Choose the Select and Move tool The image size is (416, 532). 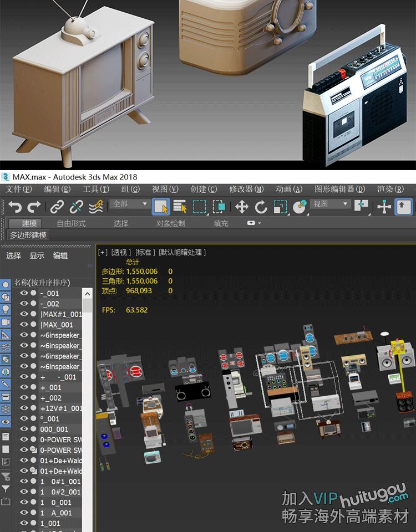coord(241,207)
